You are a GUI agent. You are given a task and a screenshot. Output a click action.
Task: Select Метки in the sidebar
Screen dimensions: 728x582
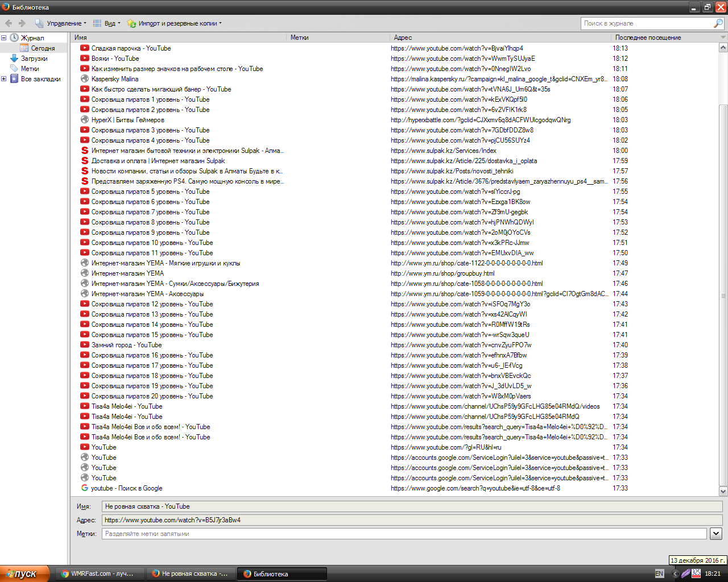(x=30, y=69)
